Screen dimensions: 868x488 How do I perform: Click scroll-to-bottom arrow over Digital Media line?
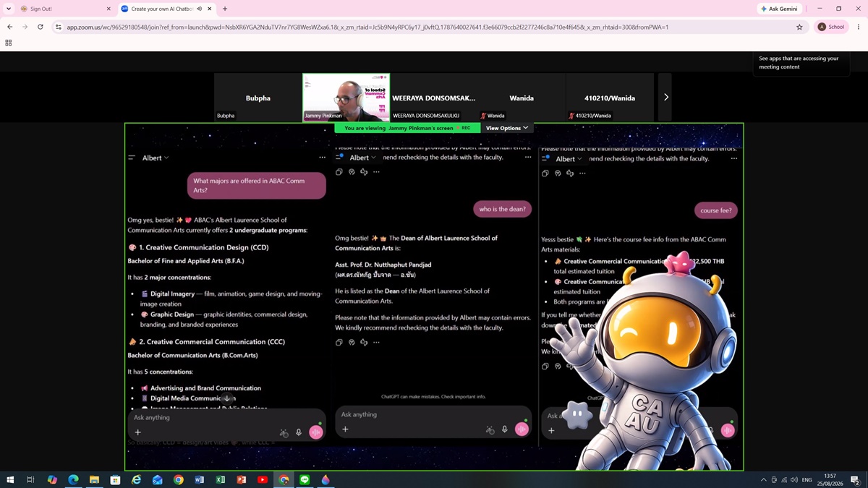(227, 398)
